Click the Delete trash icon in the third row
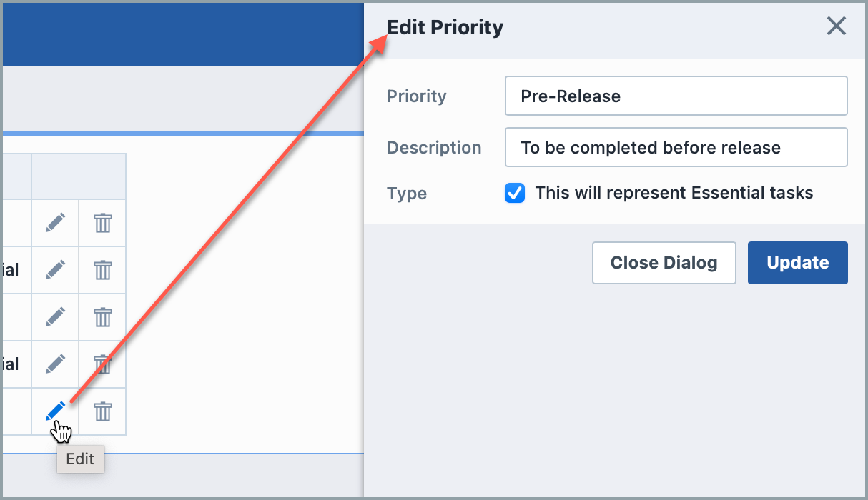868x500 pixels. [x=102, y=317]
